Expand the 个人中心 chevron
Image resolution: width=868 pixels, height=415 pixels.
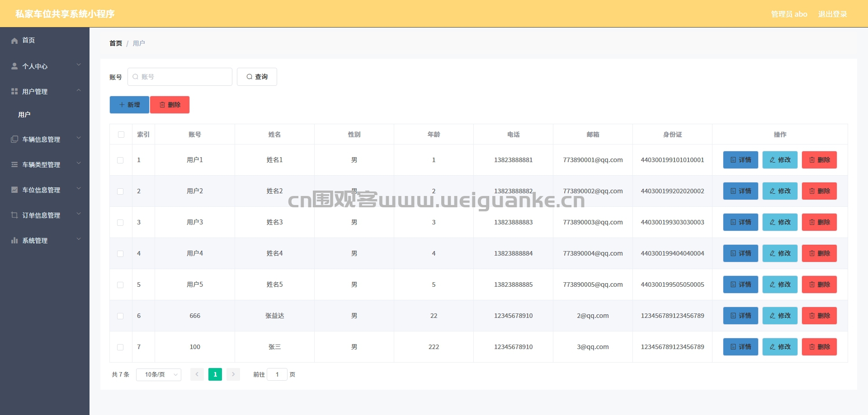tap(79, 65)
